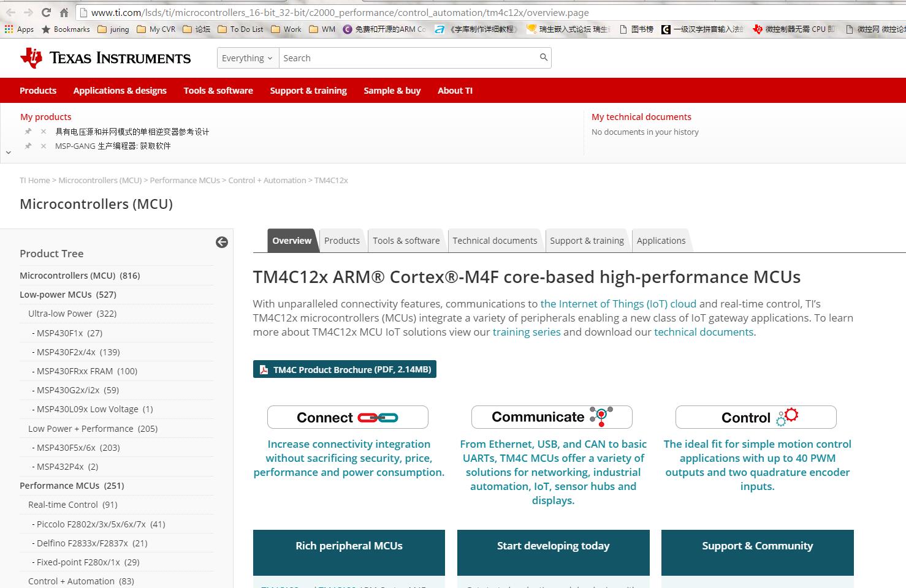Image resolution: width=906 pixels, height=588 pixels.
Task: Click the Connect button
Action: pos(348,417)
